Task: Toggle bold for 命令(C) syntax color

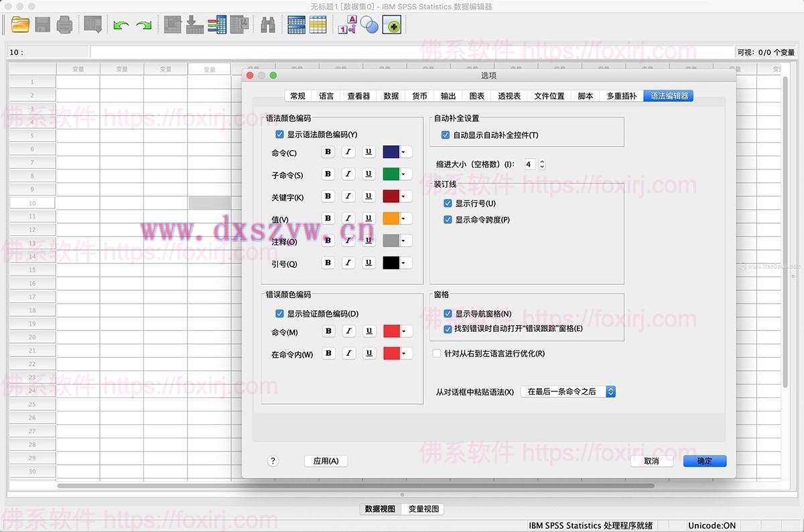Action: tap(328, 152)
